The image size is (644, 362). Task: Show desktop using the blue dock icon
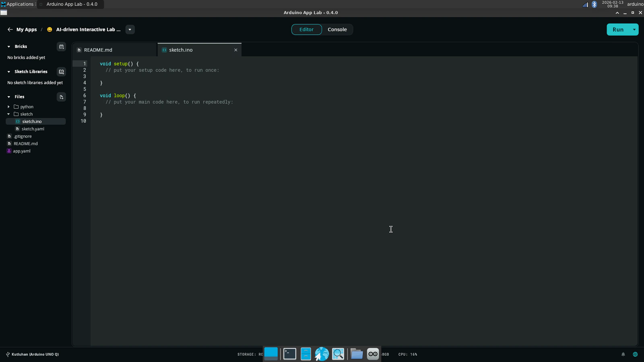click(x=271, y=353)
